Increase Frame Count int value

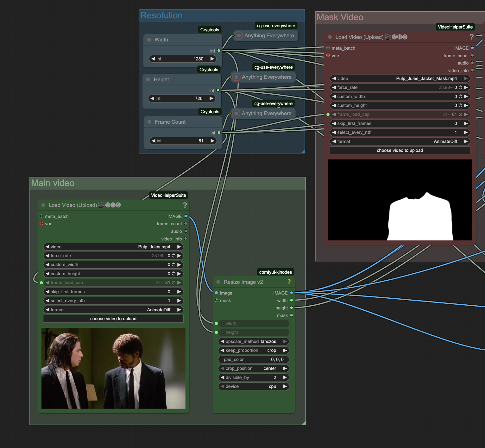(212, 141)
